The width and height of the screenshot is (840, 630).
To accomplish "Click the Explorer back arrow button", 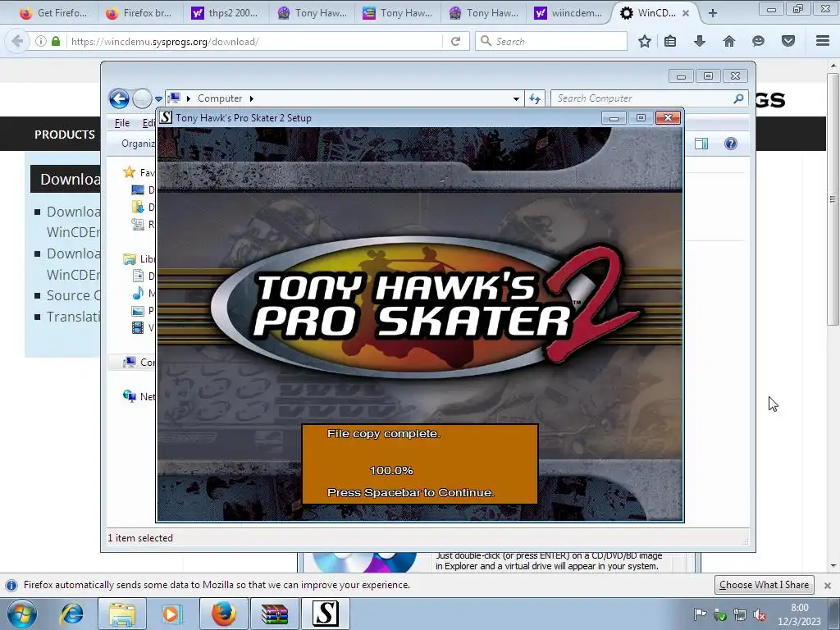I will coord(119,98).
